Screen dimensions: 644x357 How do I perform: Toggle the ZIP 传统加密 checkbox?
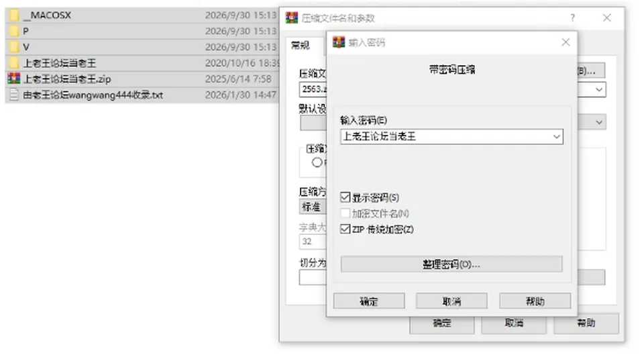coord(345,229)
